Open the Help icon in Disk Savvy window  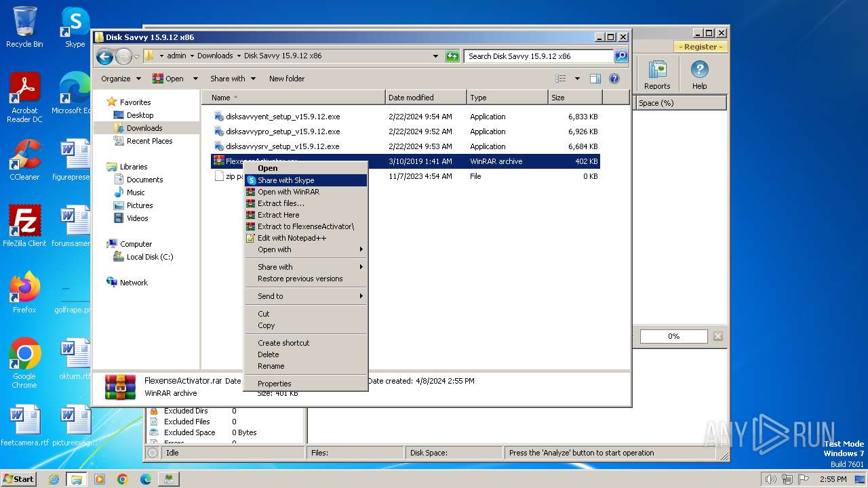[x=699, y=75]
